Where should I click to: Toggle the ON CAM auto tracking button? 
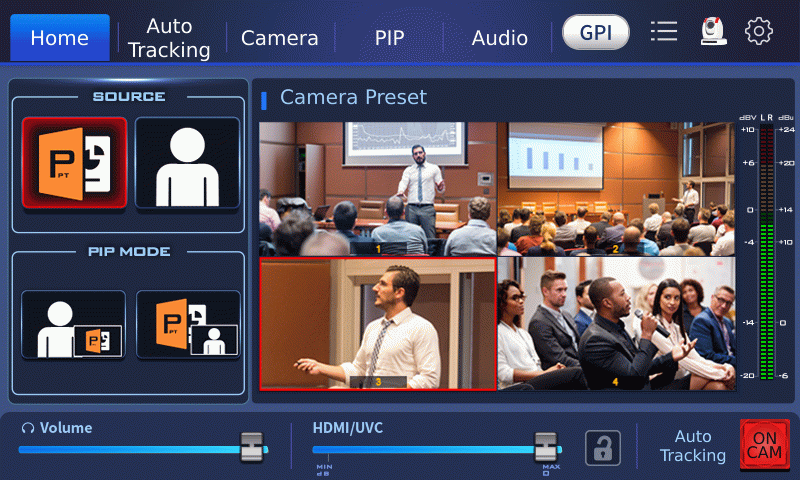tap(764, 445)
